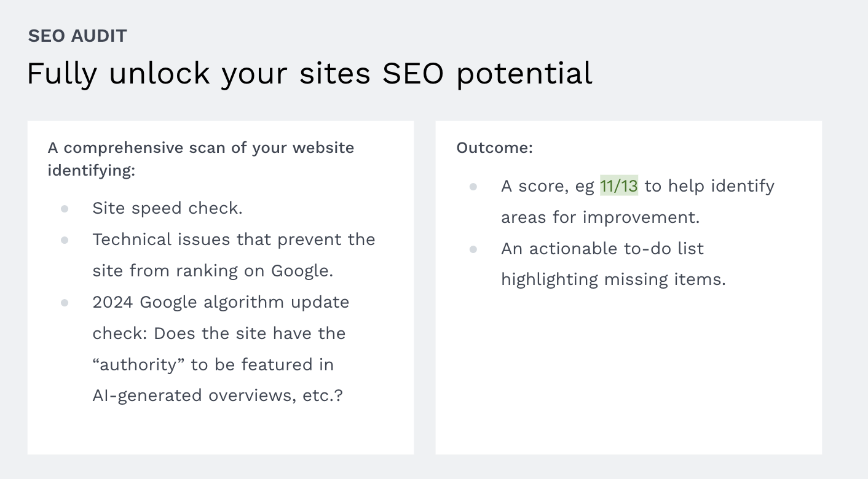868x479 pixels.
Task: Click the empty area below the Outcome list
Action: pyautogui.click(x=627, y=375)
